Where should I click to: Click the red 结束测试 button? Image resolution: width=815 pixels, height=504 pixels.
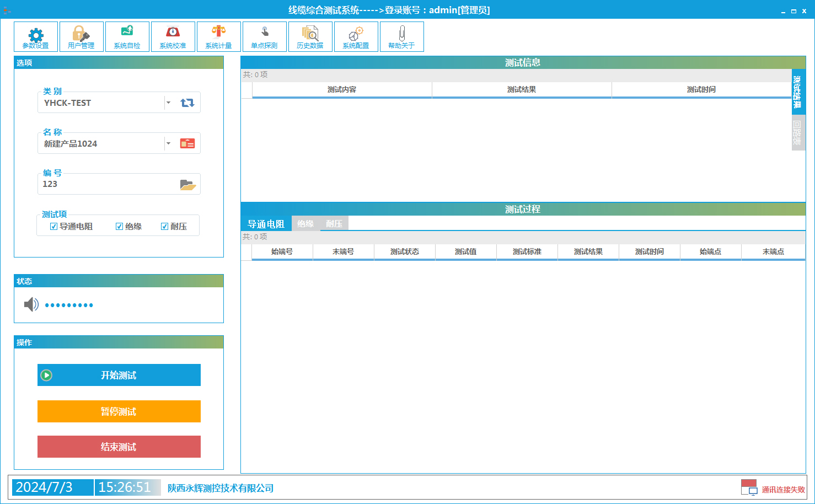coord(119,447)
